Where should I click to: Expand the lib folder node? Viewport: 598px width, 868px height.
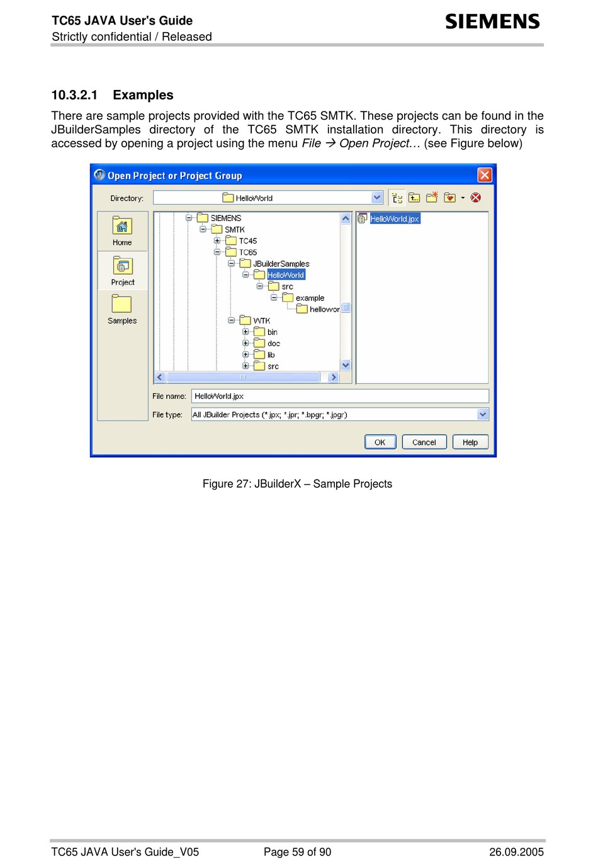click(x=245, y=354)
